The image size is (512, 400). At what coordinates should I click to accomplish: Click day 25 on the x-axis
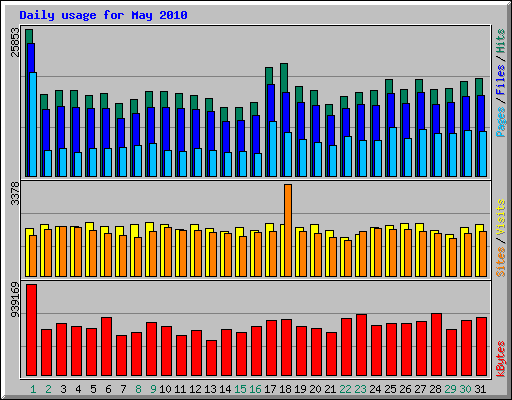click(390, 389)
